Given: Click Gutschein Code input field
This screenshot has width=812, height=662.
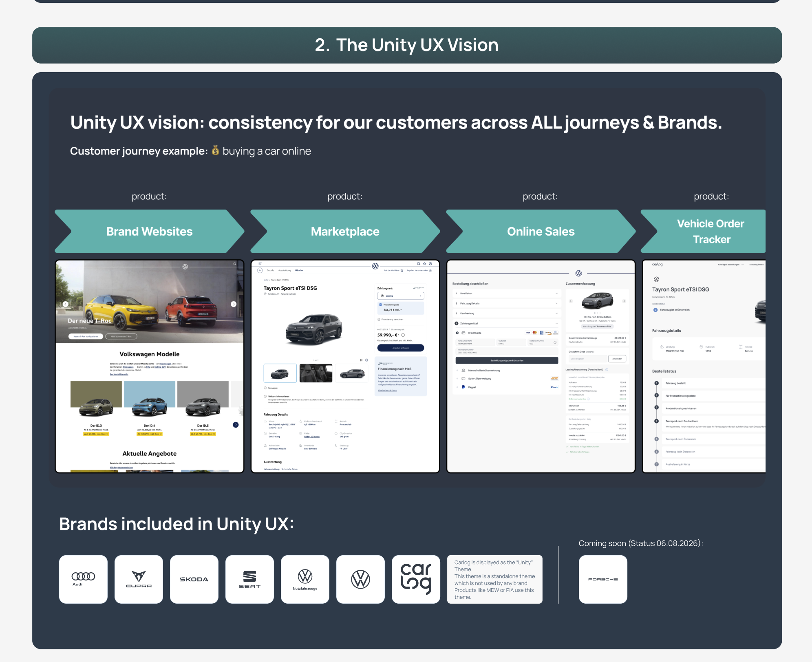Looking at the screenshot, I should tap(587, 359).
